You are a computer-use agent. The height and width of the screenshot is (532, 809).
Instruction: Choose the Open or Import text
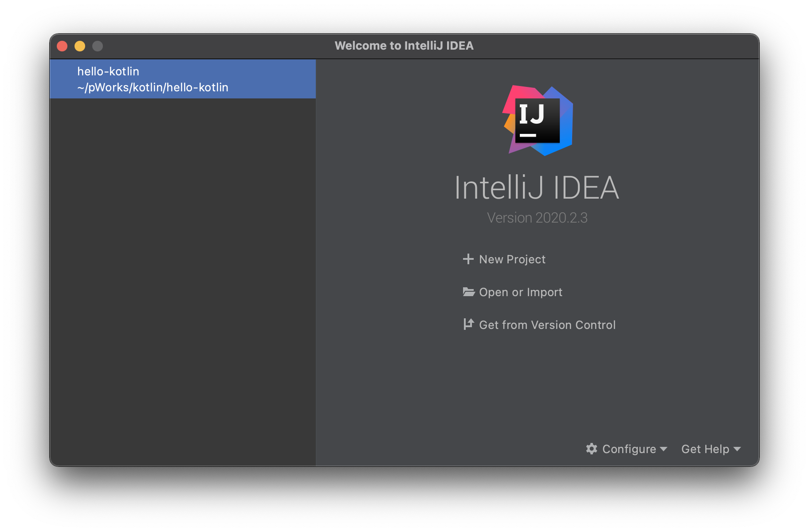click(521, 292)
